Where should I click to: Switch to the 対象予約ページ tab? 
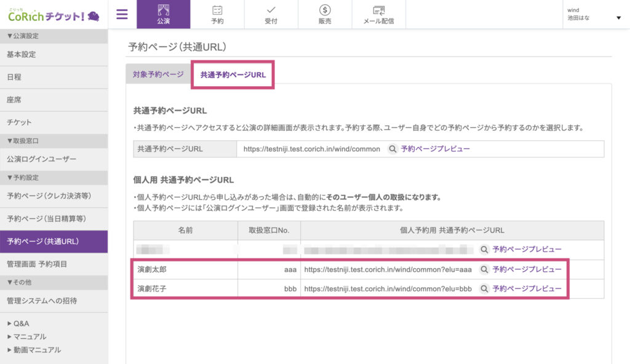click(x=158, y=74)
